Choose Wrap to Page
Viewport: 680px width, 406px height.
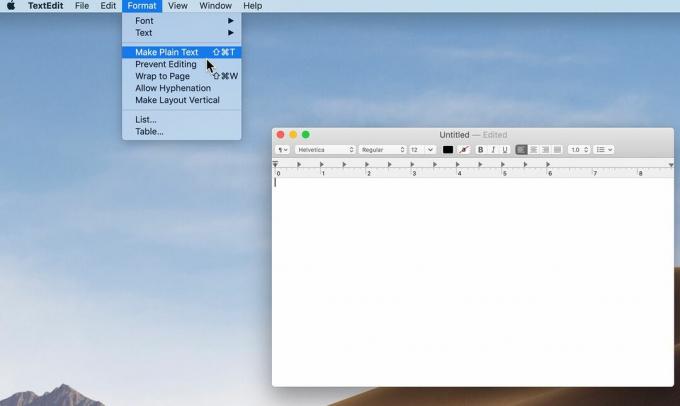pyautogui.click(x=182, y=76)
